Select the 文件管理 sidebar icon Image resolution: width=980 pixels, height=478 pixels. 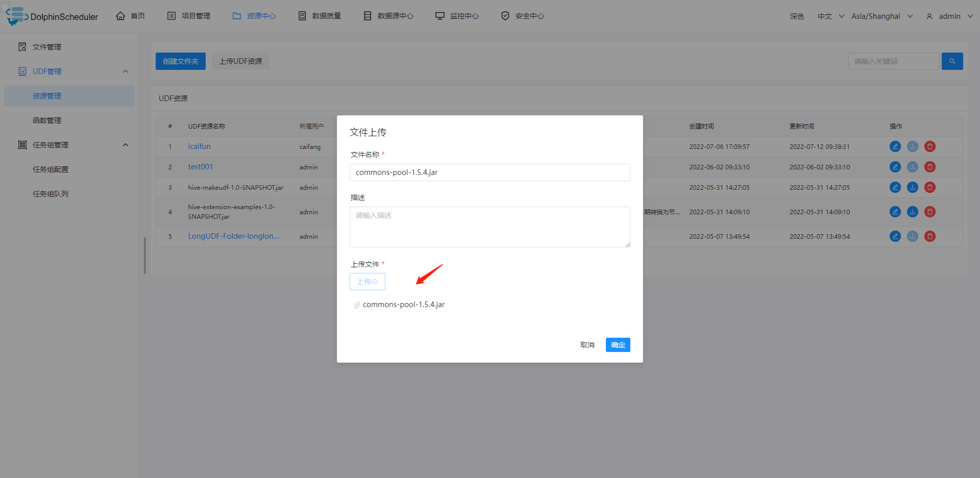22,46
